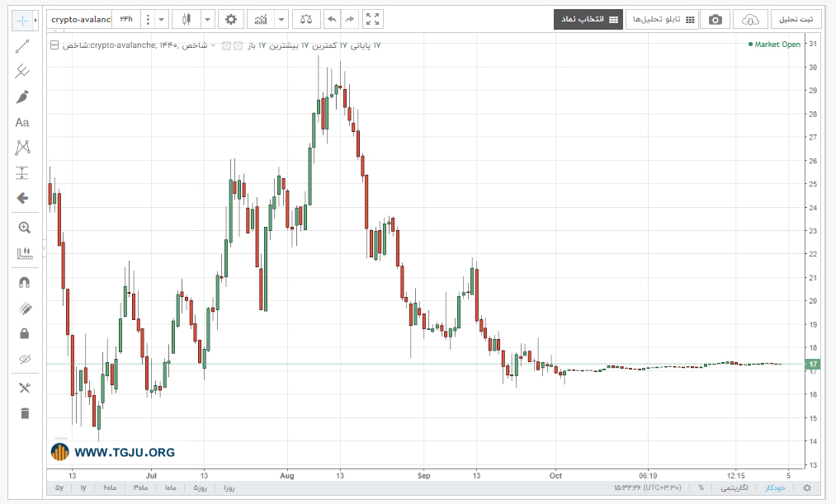Activate the zoom in magnifier tool
The image size is (836, 504).
[25, 228]
